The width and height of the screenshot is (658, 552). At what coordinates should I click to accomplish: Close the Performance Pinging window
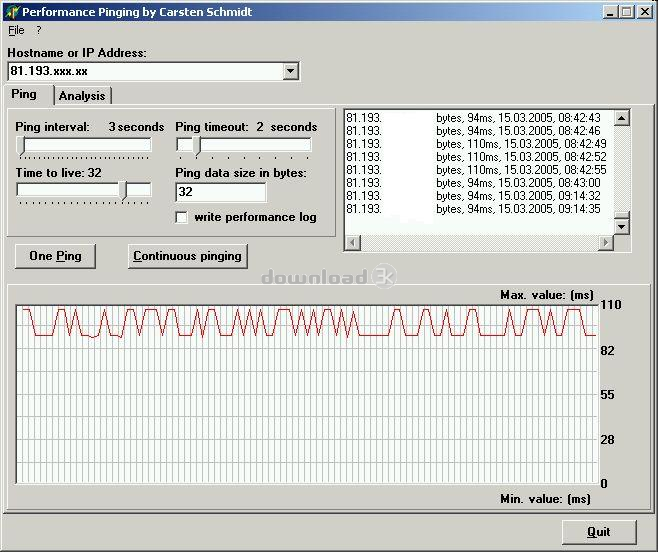(645, 12)
